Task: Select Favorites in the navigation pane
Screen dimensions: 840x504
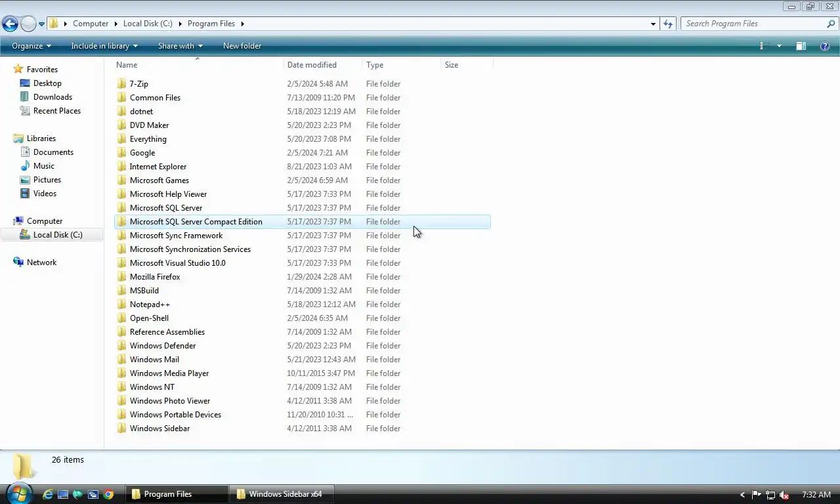Action: tap(42, 70)
